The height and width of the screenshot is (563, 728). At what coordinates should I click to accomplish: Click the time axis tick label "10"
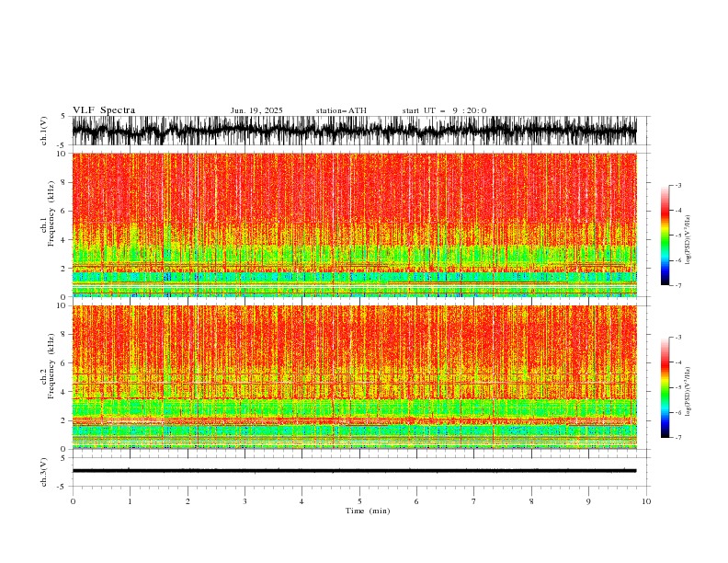(x=646, y=501)
